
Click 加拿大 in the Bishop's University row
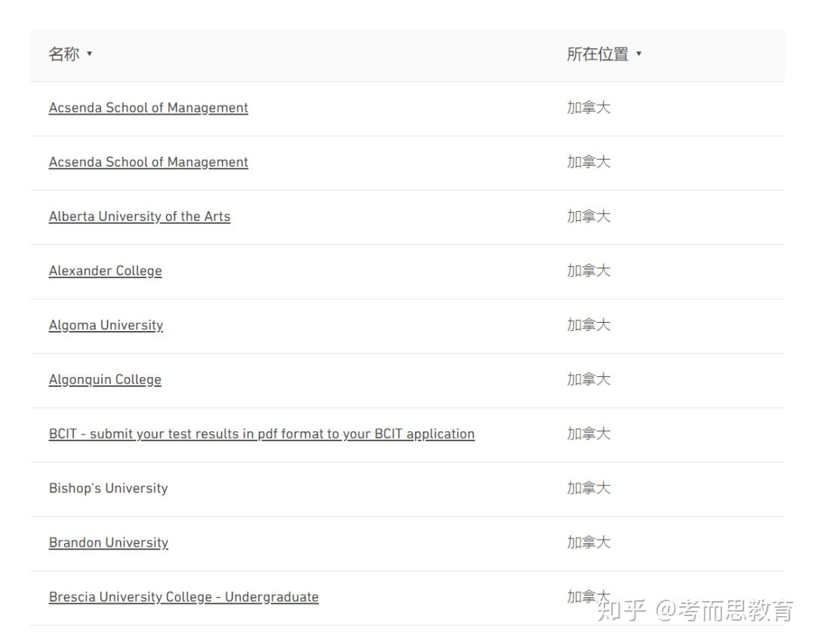pos(589,488)
